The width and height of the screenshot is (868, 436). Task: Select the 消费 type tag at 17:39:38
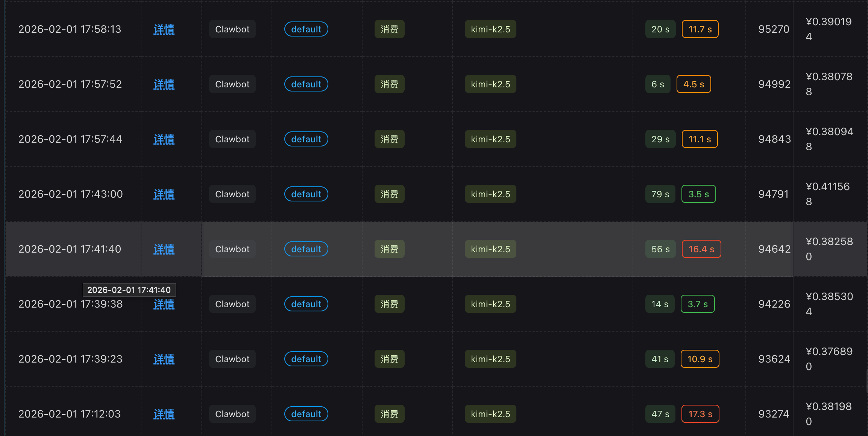pos(389,304)
